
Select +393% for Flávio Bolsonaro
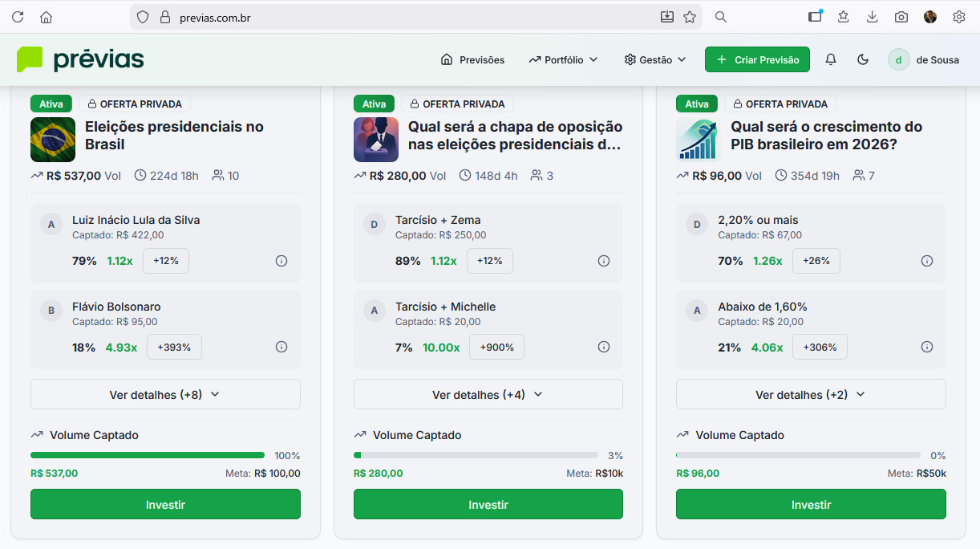[174, 347]
